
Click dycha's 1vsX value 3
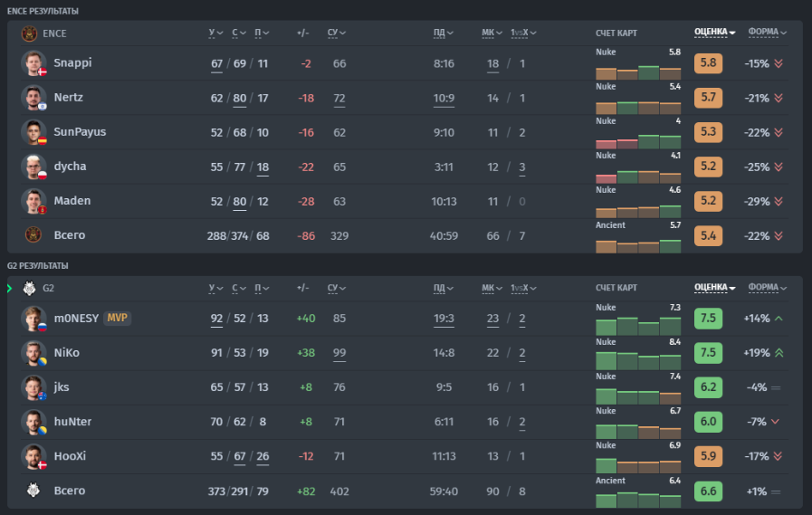click(x=522, y=167)
